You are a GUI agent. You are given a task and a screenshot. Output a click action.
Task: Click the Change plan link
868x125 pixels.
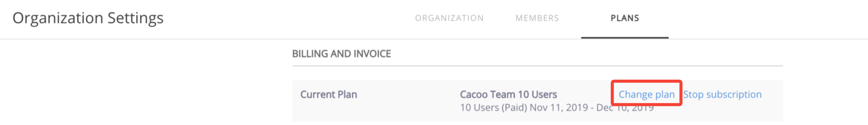646,94
